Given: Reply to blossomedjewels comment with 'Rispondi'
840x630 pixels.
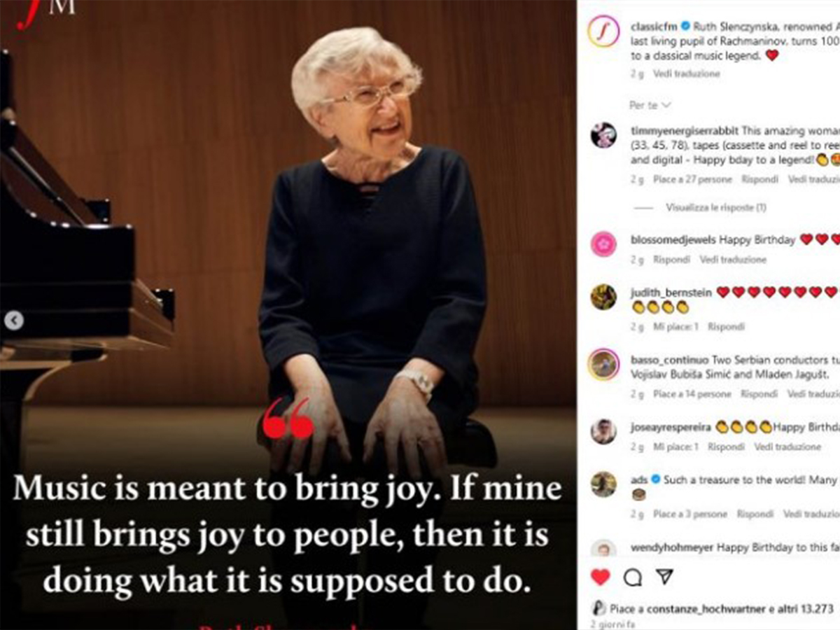Looking at the screenshot, I should pyautogui.click(x=671, y=259).
